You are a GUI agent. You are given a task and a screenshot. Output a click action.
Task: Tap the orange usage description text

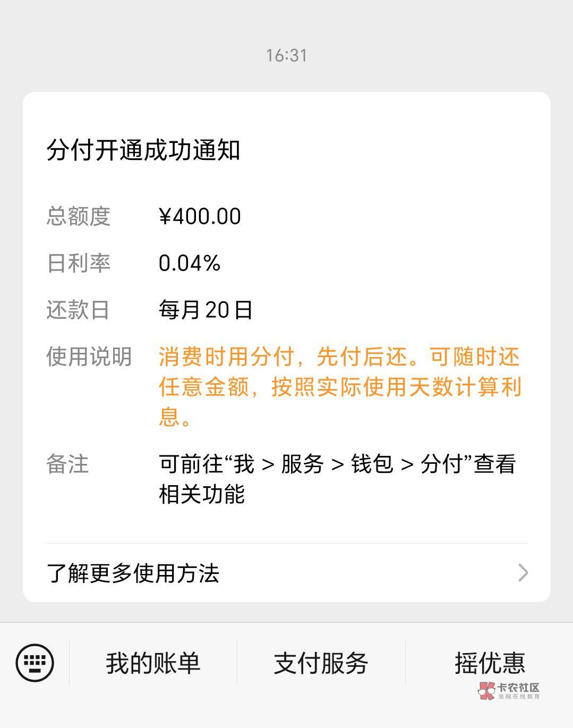coord(340,387)
